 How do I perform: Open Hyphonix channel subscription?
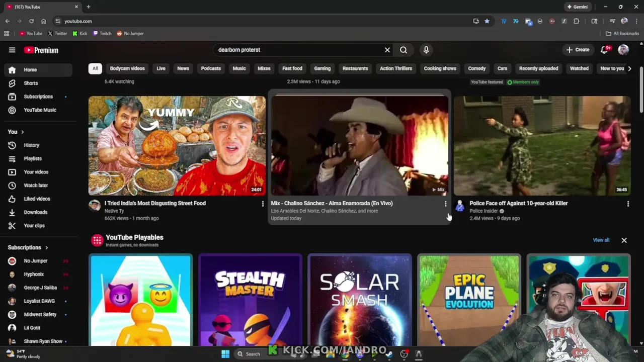38,274
